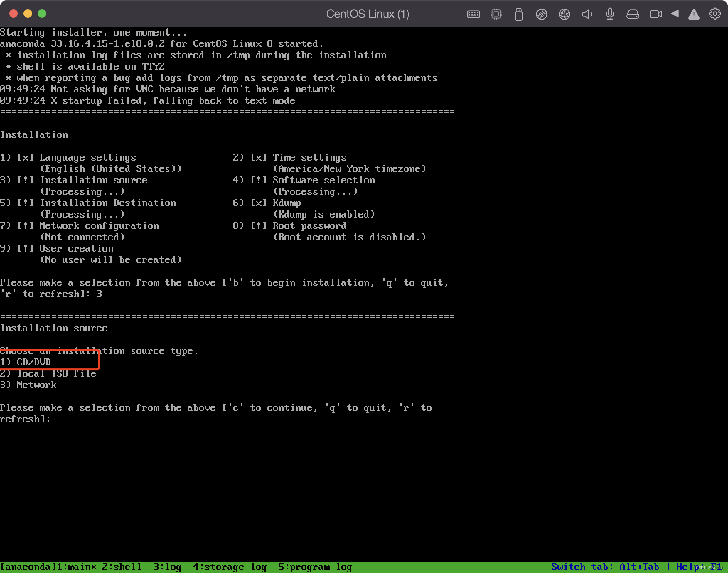728x573 pixels.
Task: Click the 'refresh]:' input prompt at bottom
Action: point(25,419)
